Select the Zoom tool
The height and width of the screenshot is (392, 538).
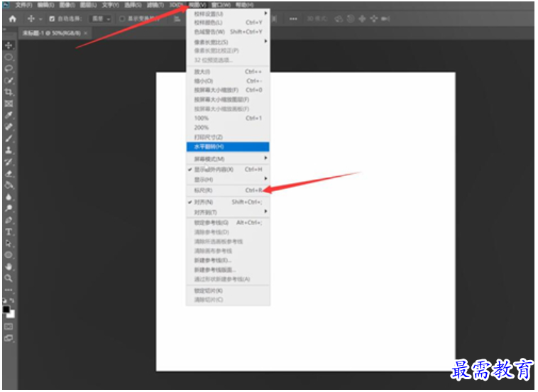click(9, 278)
